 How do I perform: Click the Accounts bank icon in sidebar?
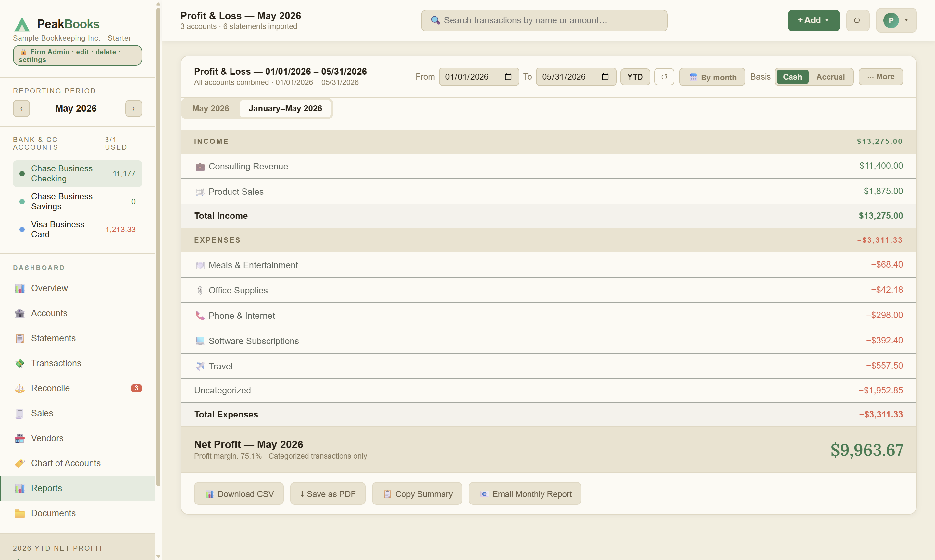coord(19,314)
